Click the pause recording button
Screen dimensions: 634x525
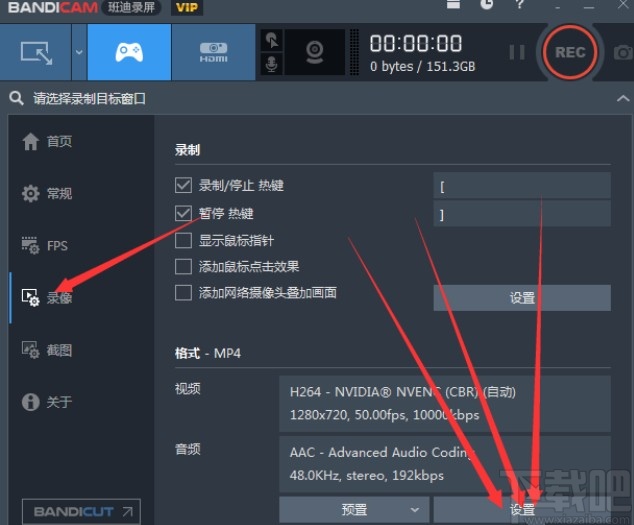click(x=517, y=52)
